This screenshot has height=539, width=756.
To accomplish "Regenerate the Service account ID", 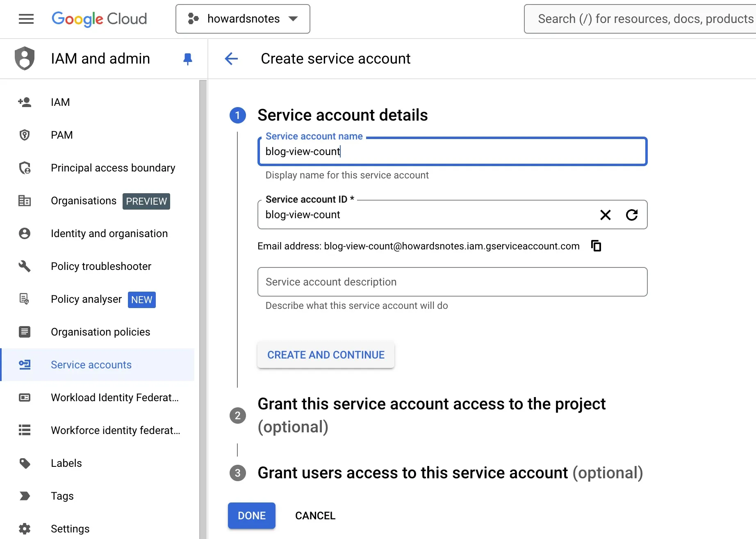I will pyautogui.click(x=632, y=215).
